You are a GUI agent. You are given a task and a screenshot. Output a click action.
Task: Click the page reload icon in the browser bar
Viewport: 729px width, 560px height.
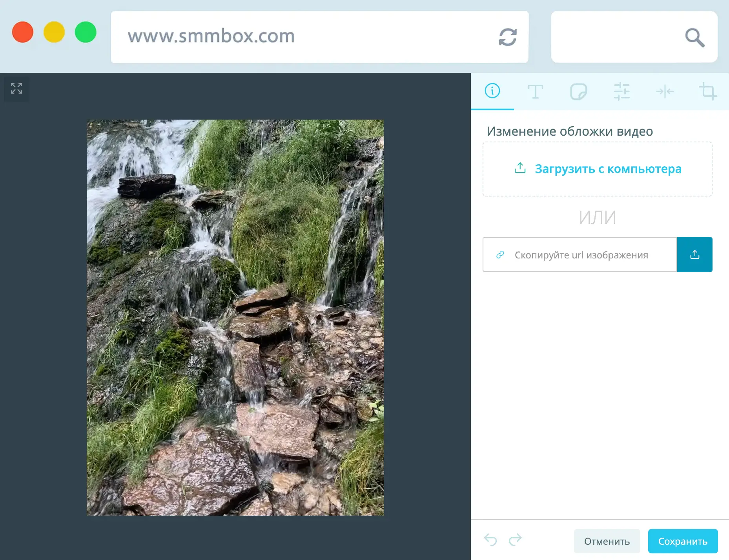(508, 37)
